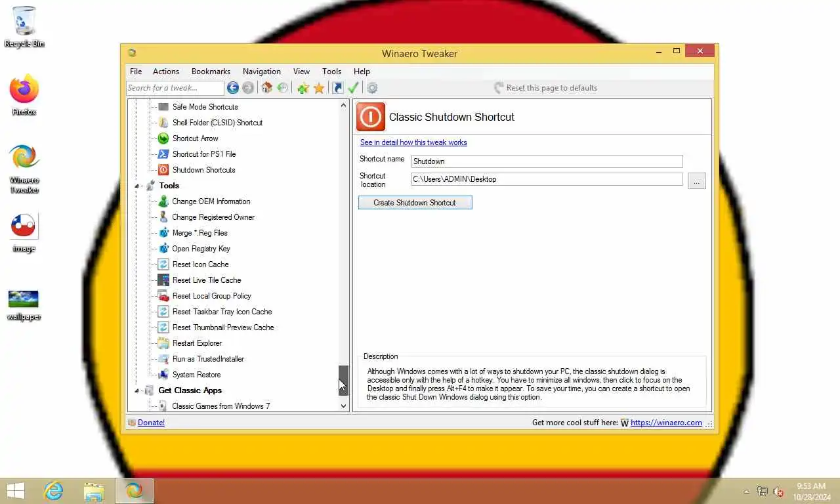Screen dimensions: 840x504
Task: Click the tree scrollbar thumb
Action: pyautogui.click(x=343, y=381)
